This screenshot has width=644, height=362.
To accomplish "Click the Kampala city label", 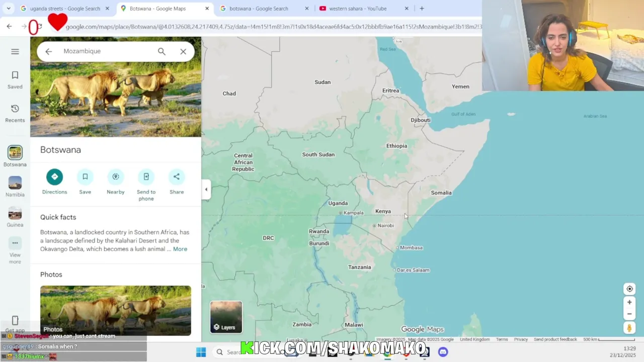I will click(353, 213).
